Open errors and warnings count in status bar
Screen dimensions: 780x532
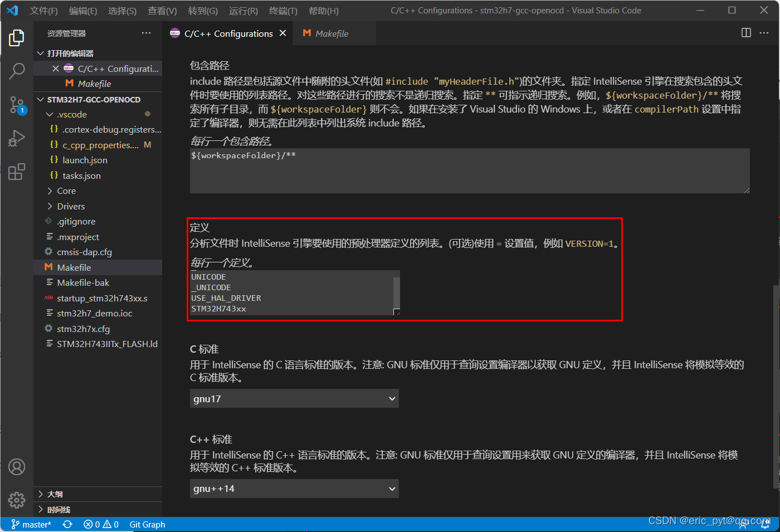101,524
